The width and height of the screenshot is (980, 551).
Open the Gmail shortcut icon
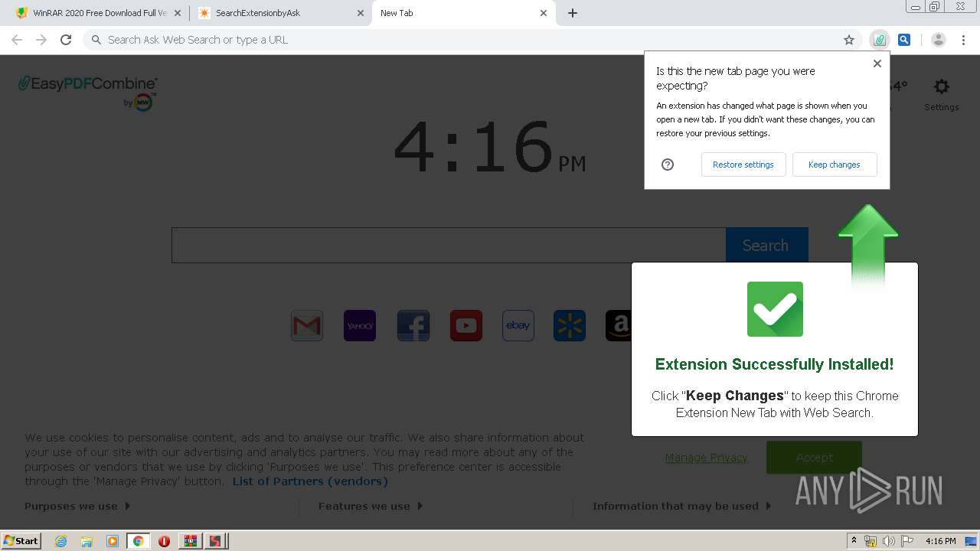307,325
